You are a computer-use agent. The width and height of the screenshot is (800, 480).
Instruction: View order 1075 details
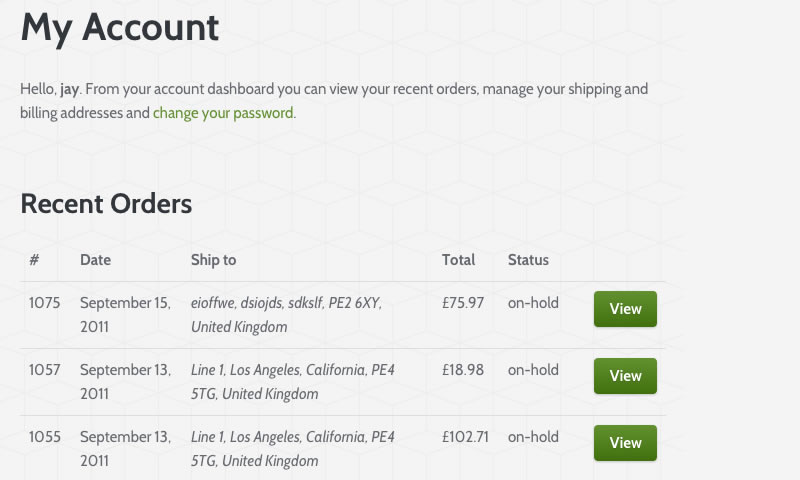(625, 309)
